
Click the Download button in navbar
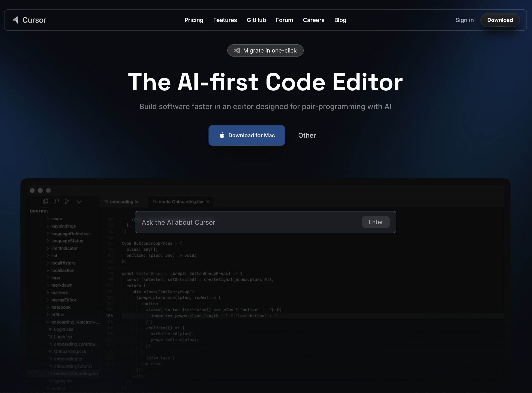pos(500,20)
